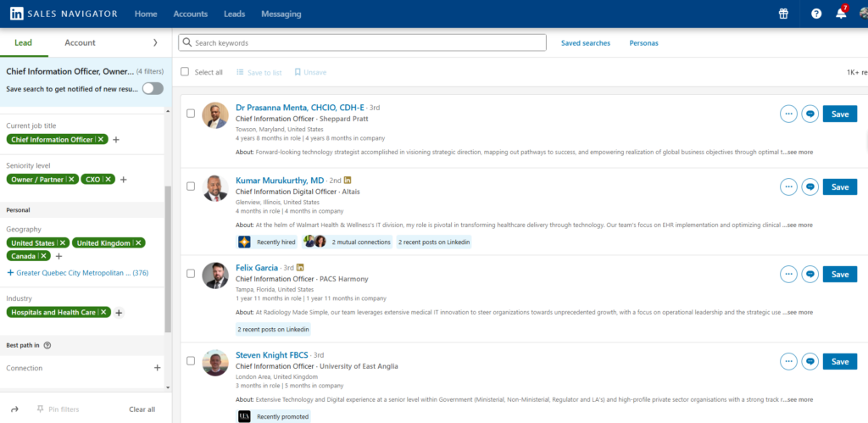Open Kumar Murukurthy's profile photo

click(x=215, y=188)
